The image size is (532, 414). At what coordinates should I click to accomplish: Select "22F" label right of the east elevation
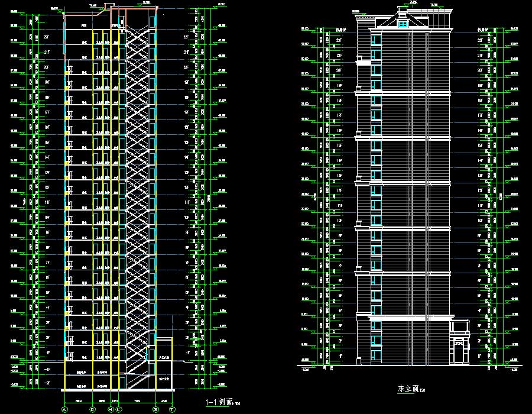[x=480, y=40]
